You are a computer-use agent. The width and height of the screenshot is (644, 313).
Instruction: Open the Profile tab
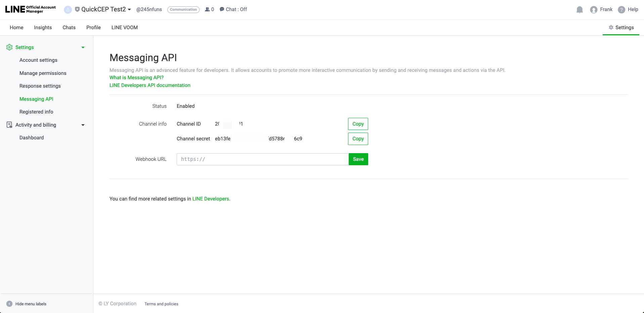pos(93,28)
